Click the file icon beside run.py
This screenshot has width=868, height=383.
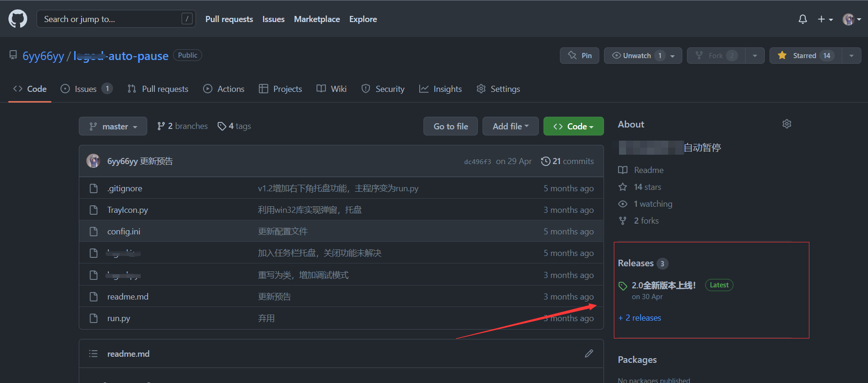point(93,318)
